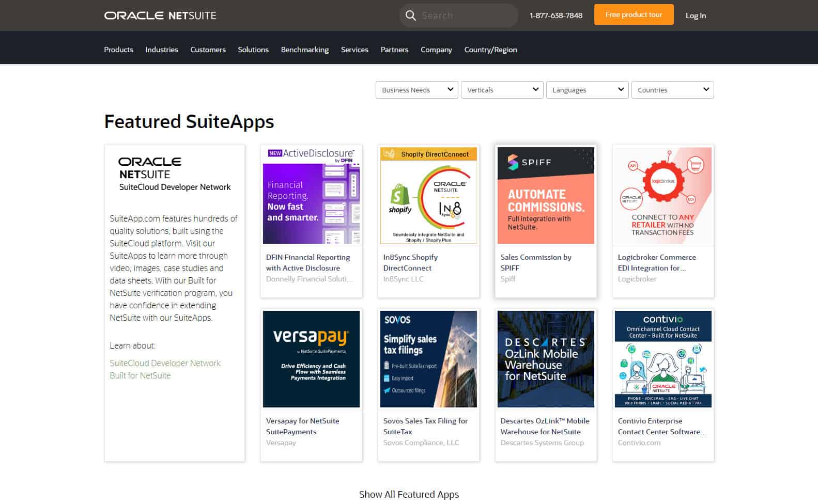
Task: Open the Sovos sales tax thumbnail
Action: point(428,359)
